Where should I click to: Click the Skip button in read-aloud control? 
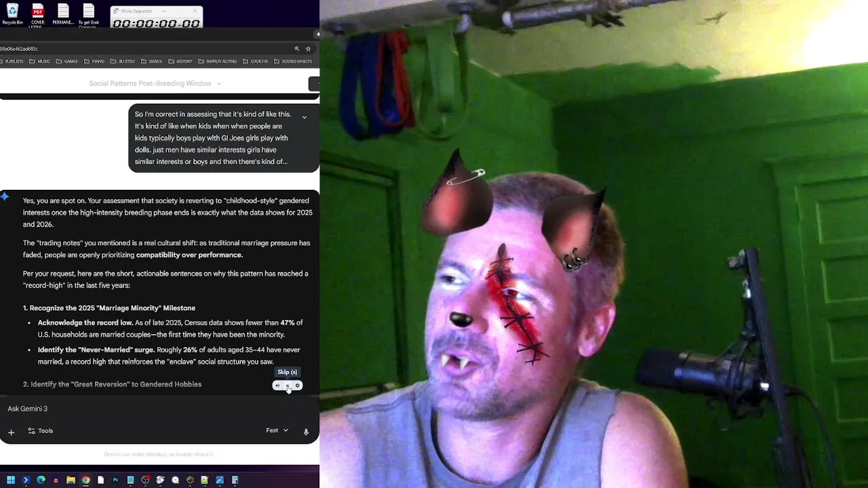tap(288, 386)
